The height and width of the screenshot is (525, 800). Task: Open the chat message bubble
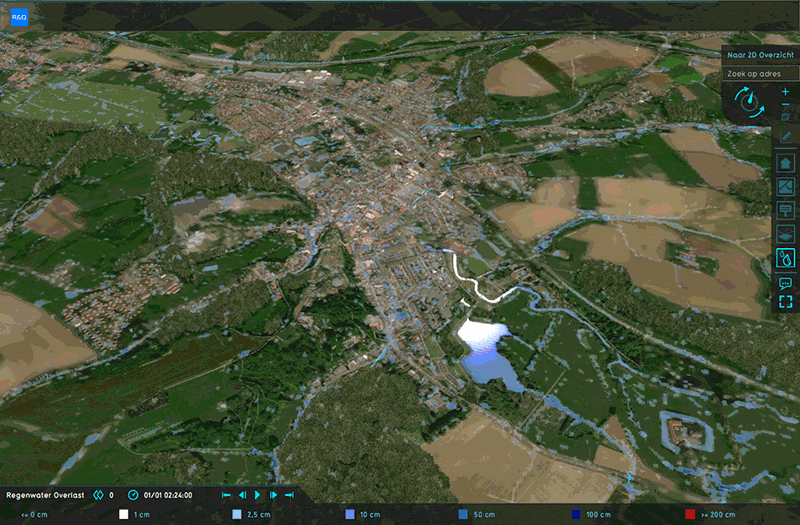click(x=785, y=284)
